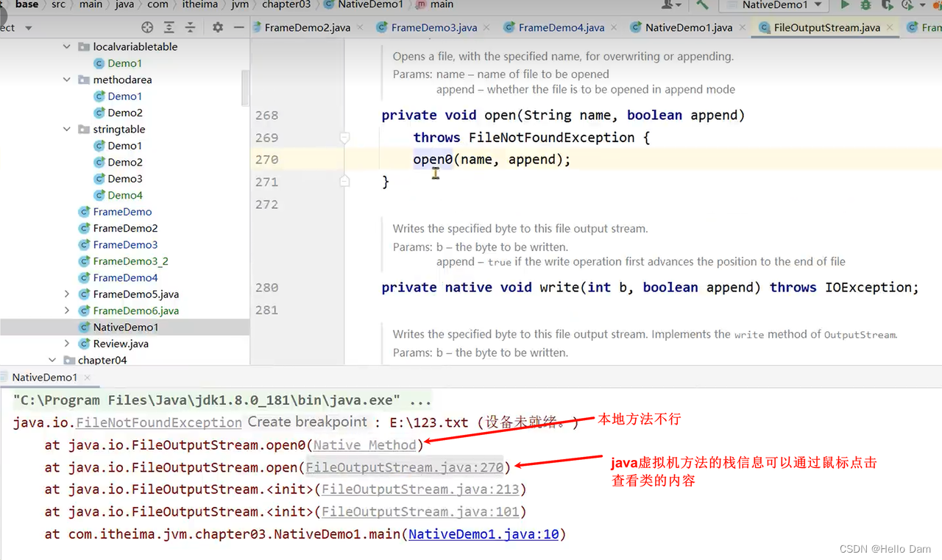
Task: Open Project panel settings gear
Action: pyautogui.click(x=218, y=27)
